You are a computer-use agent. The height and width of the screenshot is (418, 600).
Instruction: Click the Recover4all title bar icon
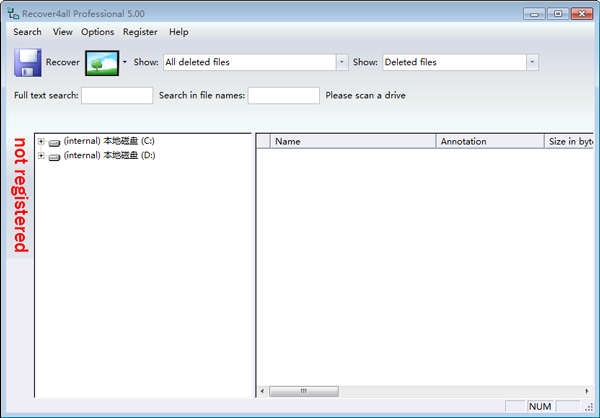click(13, 13)
